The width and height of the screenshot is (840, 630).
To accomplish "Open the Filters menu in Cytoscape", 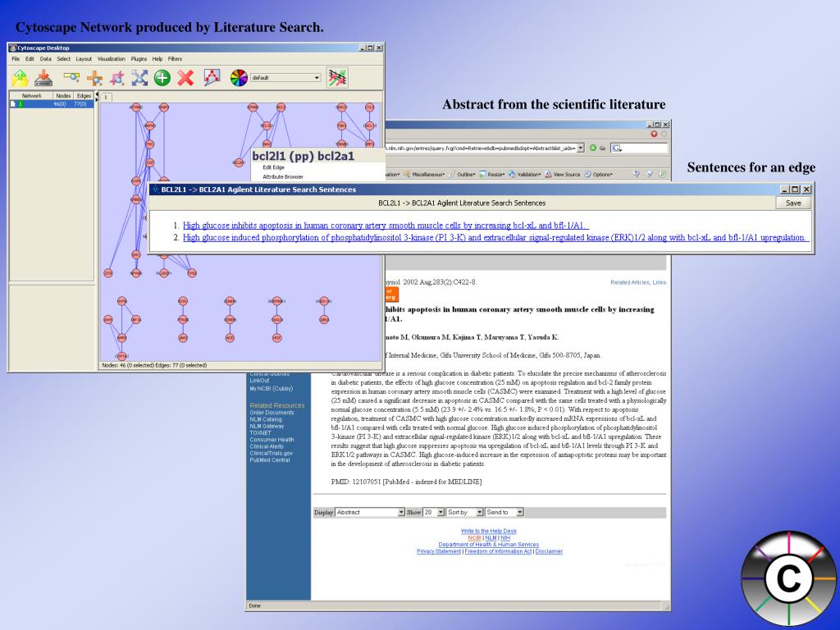I will [x=175, y=59].
